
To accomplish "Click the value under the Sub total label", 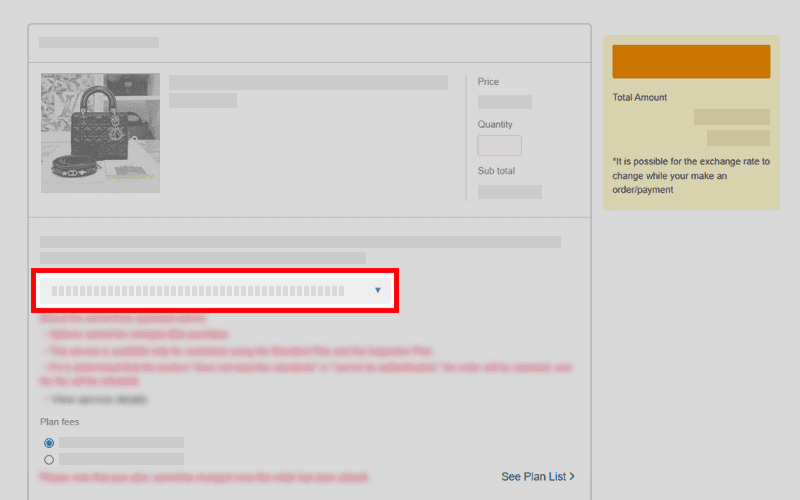I will pyautogui.click(x=509, y=192).
